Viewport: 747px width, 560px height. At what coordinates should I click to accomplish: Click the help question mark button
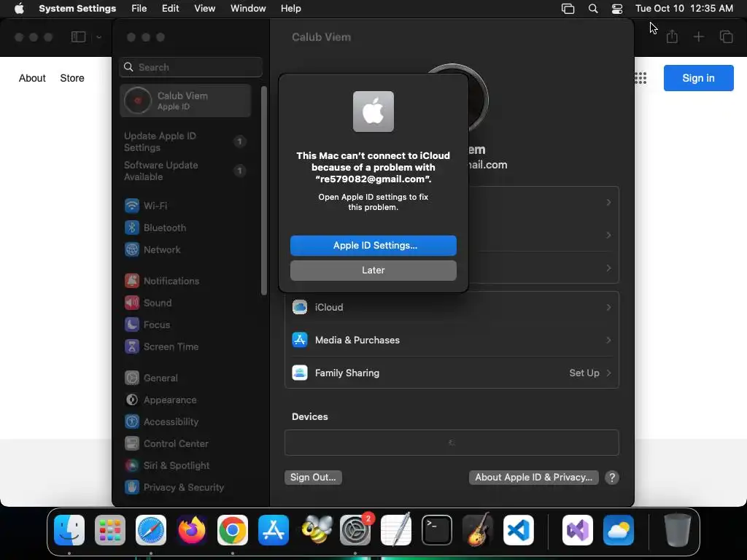(x=612, y=478)
